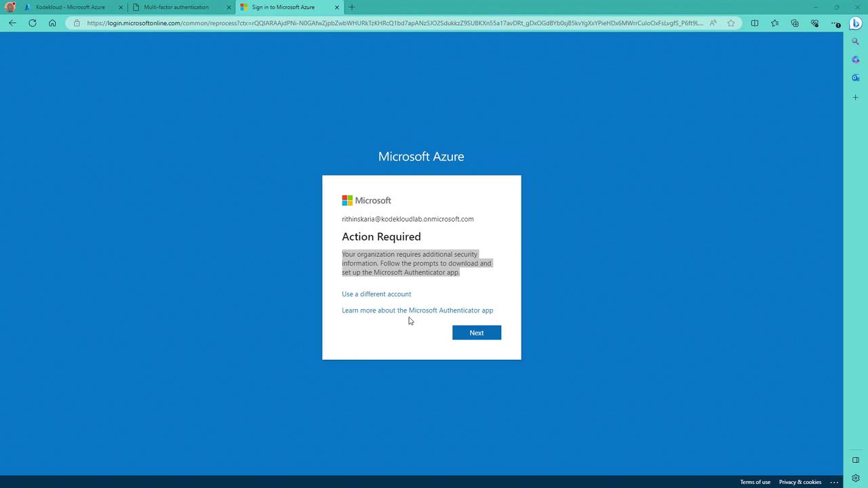Open the Use a different account link
Screen dimensions: 868x488
[376, 294]
